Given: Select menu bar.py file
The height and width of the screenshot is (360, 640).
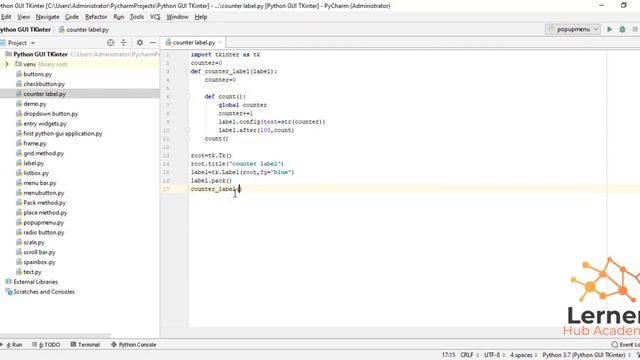Looking at the screenshot, I should pyautogui.click(x=40, y=183).
